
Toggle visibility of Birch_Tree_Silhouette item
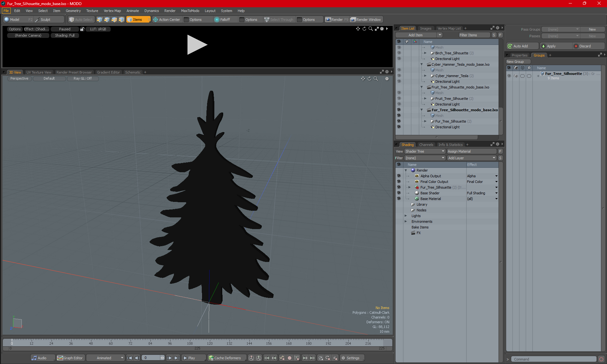(x=399, y=53)
